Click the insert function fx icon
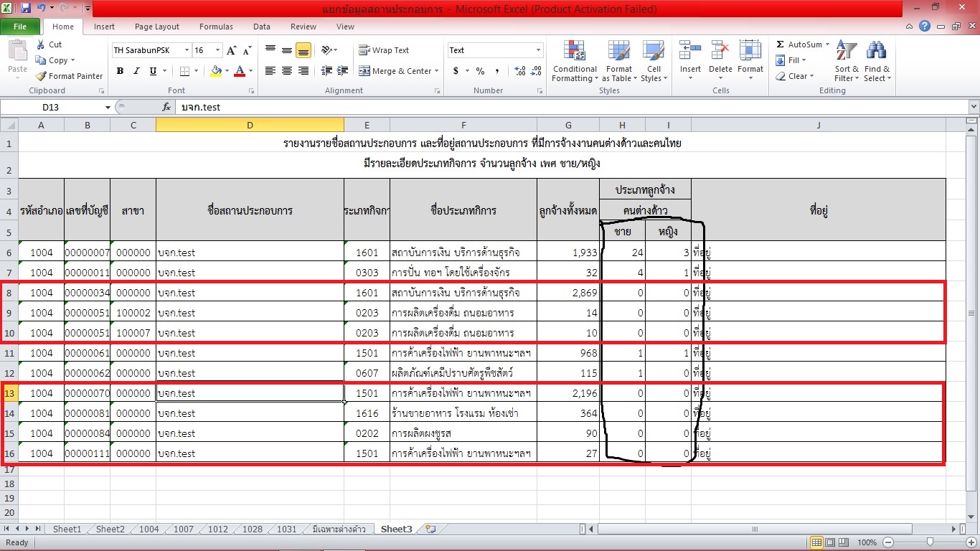The height and width of the screenshot is (551, 980). (x=166, y=107)
